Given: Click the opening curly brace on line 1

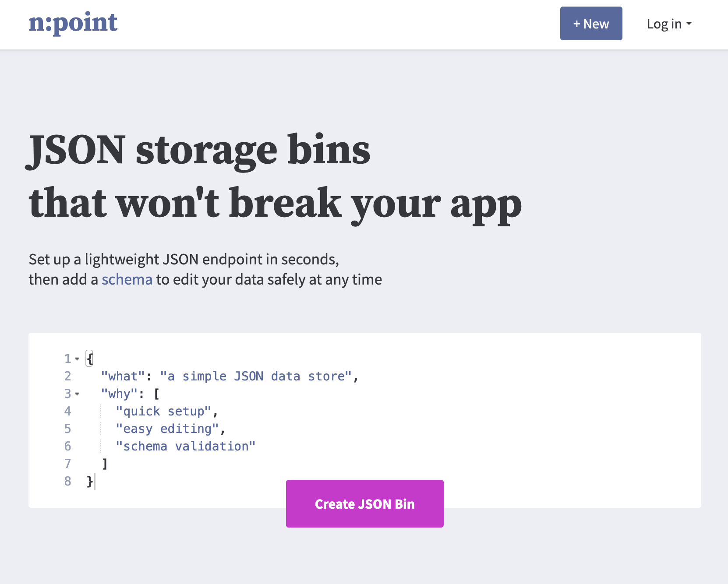Looking at the screenshot, I should tap(90, 359).
